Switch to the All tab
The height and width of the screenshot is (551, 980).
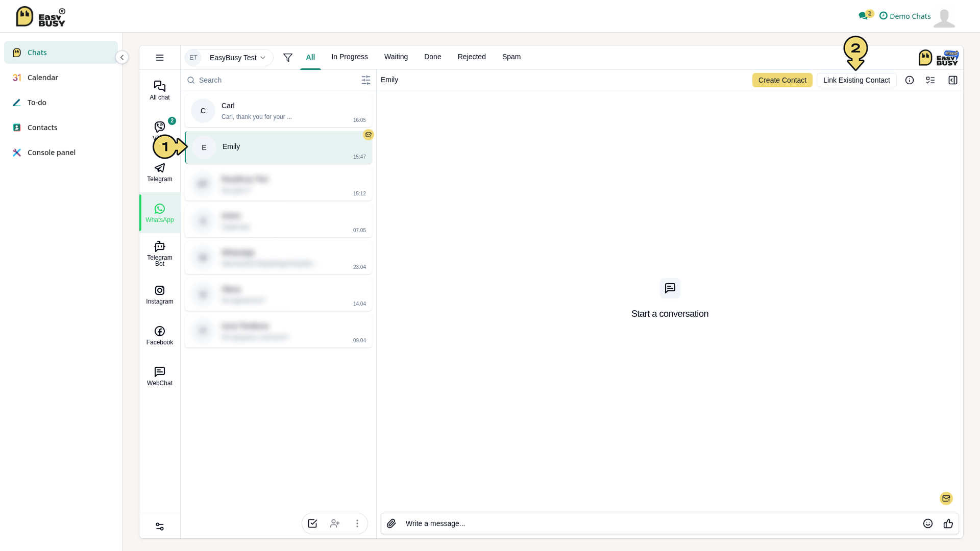point(310,57)
